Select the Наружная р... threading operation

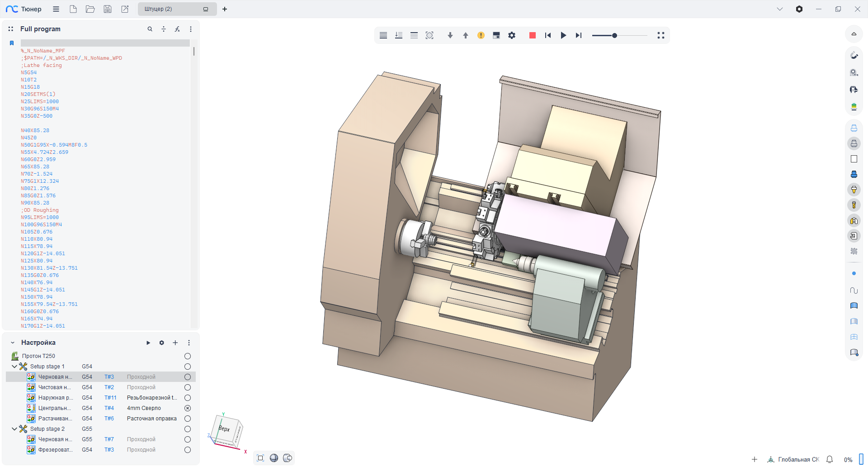point(55,398)
